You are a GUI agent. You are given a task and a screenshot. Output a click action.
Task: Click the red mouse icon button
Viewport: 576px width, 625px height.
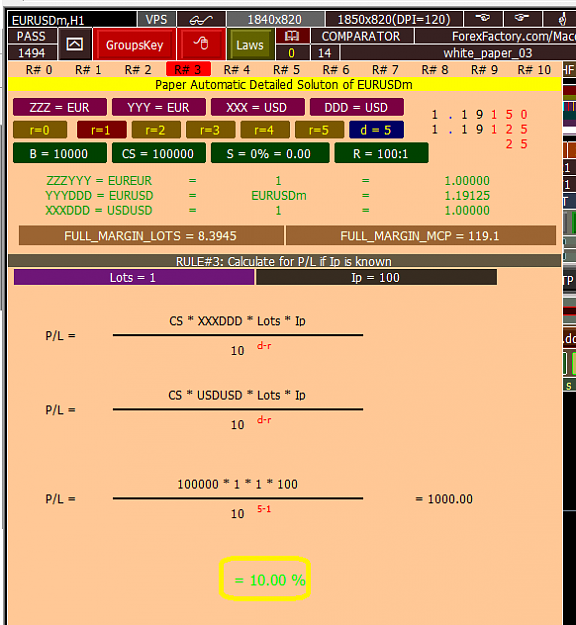pos(201,43)
